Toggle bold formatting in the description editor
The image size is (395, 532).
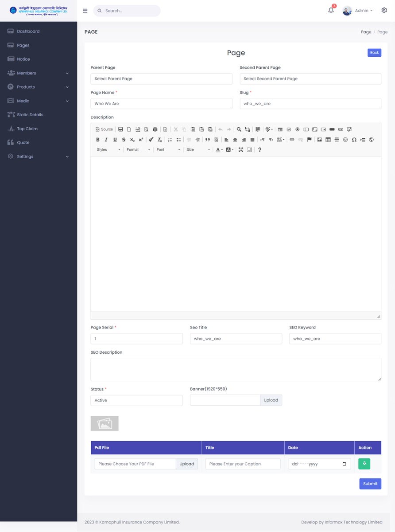point(97,139)
